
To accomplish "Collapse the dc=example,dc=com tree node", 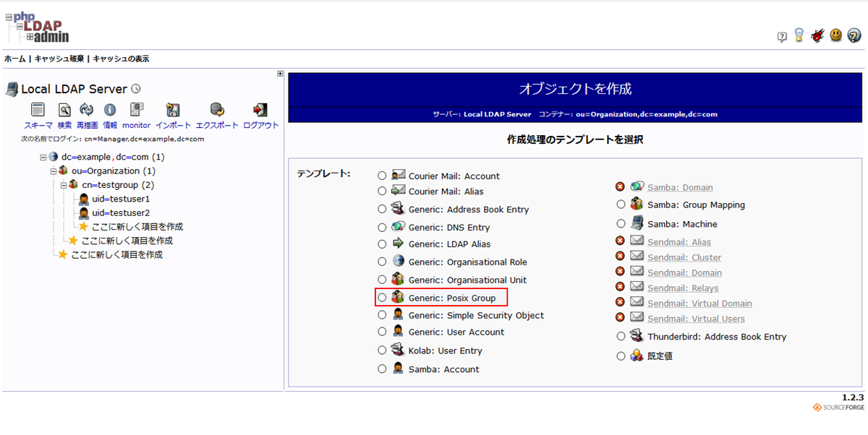I will pyautogui.click(x=43, y=157).
